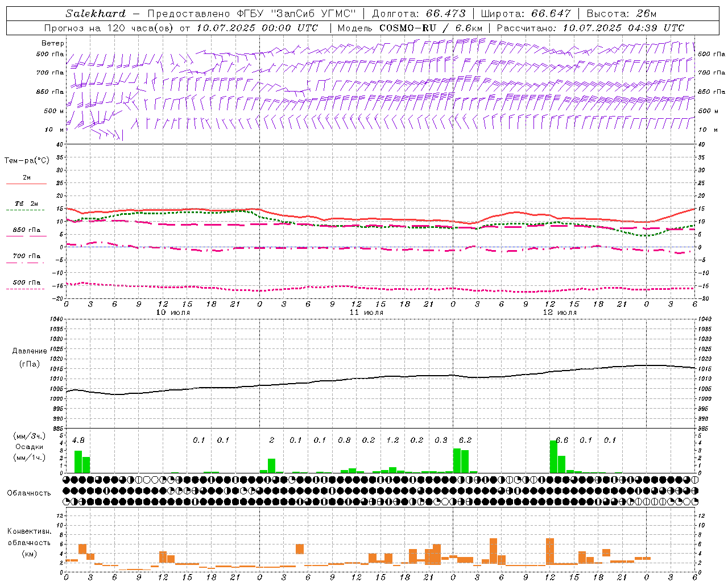The height and width of the screenshot is (582, 728).
Task: Click the dashed line sample below Td 2м
Action: pos(25,210)
